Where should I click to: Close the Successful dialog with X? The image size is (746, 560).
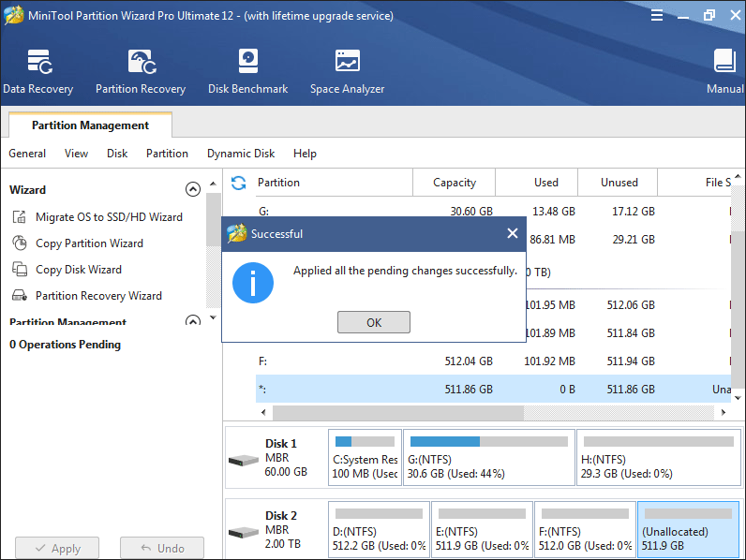tap(513, 233)
